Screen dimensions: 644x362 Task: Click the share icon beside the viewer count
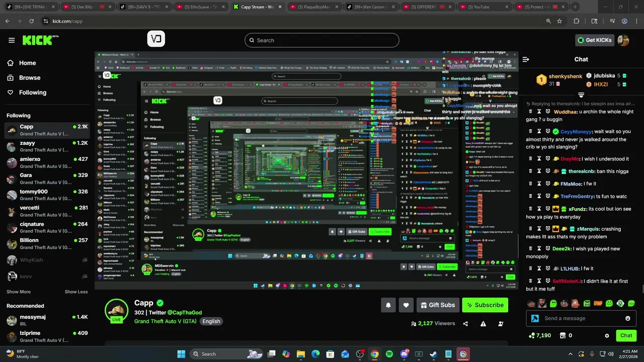(x=465, y=324)
